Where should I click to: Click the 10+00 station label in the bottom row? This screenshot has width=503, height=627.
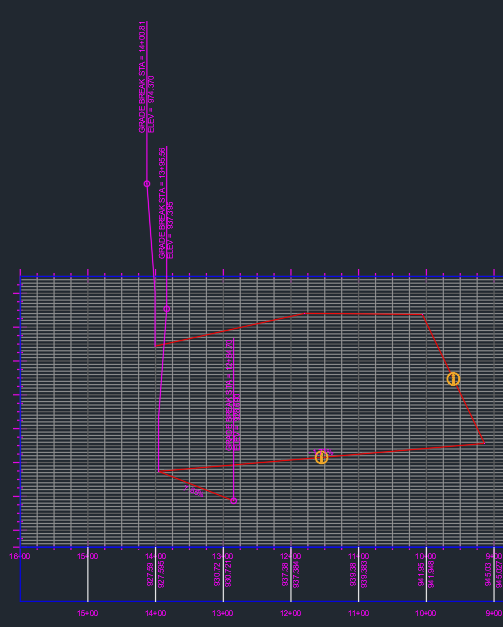[426, 613]
